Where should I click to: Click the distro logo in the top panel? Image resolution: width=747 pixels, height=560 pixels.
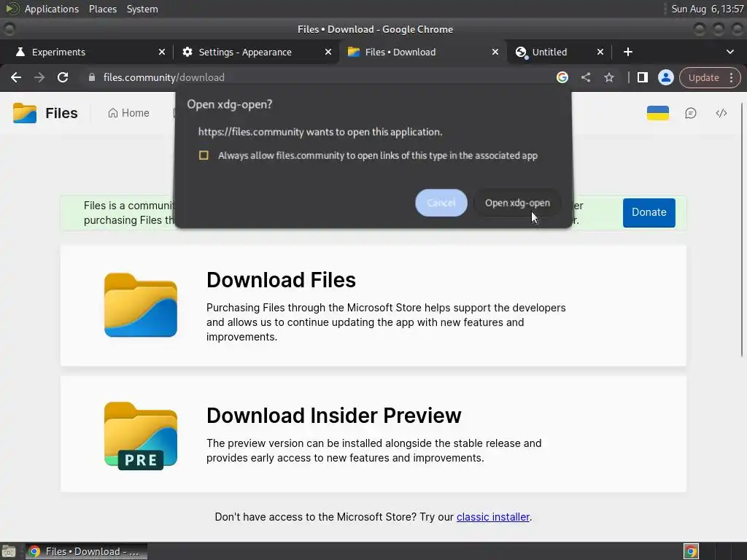[x=12, y=9]
